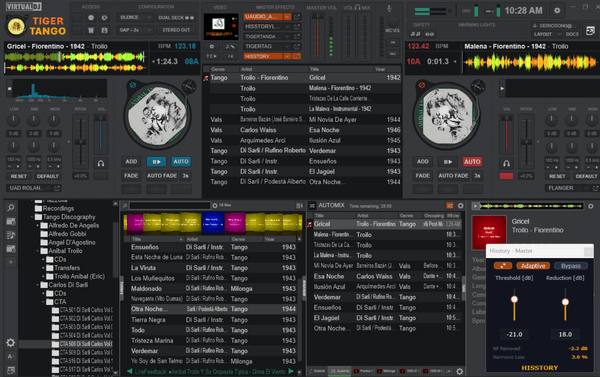
Task: Toggle STEREO OUT configuration button
Action: pos(176,30)
